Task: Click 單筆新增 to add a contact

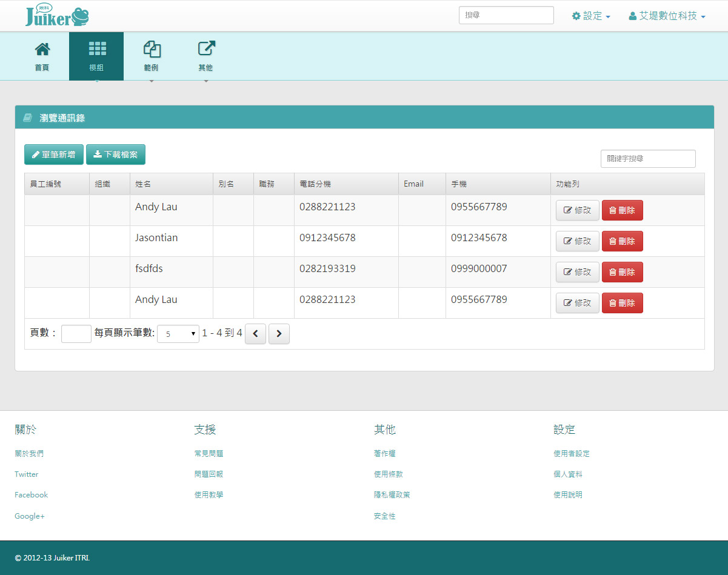Action: click(x=54, y=155)
